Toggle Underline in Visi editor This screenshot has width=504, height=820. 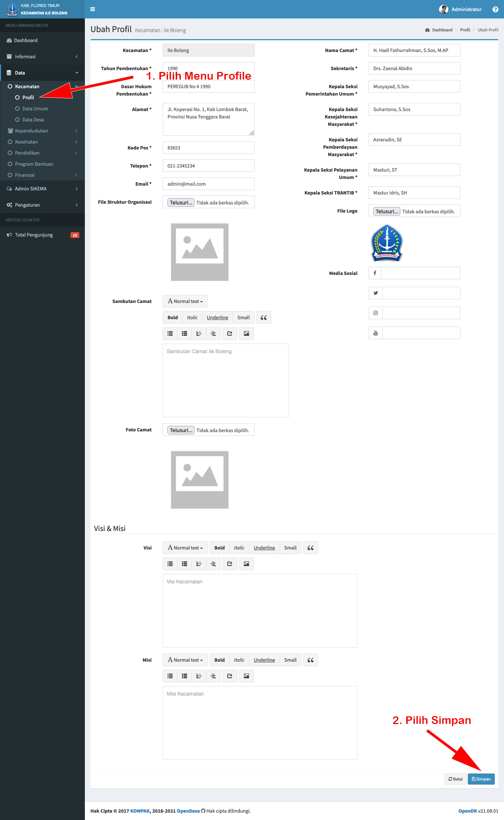264,548
